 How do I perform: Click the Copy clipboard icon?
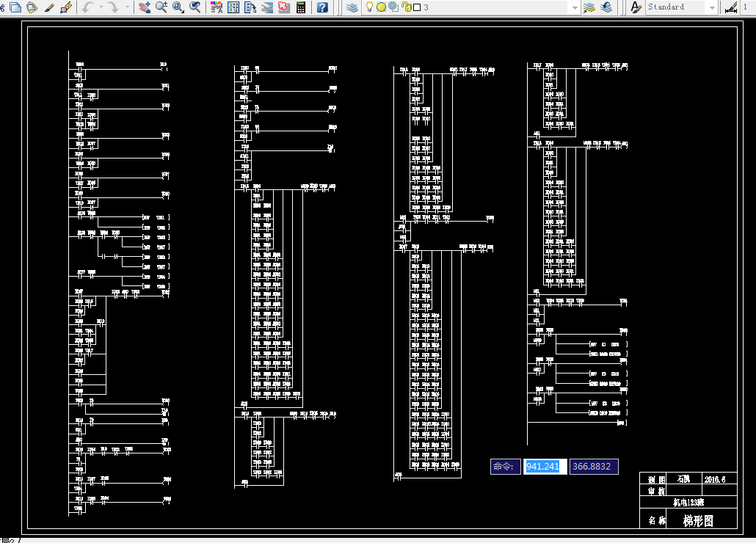tap(15, 7)
